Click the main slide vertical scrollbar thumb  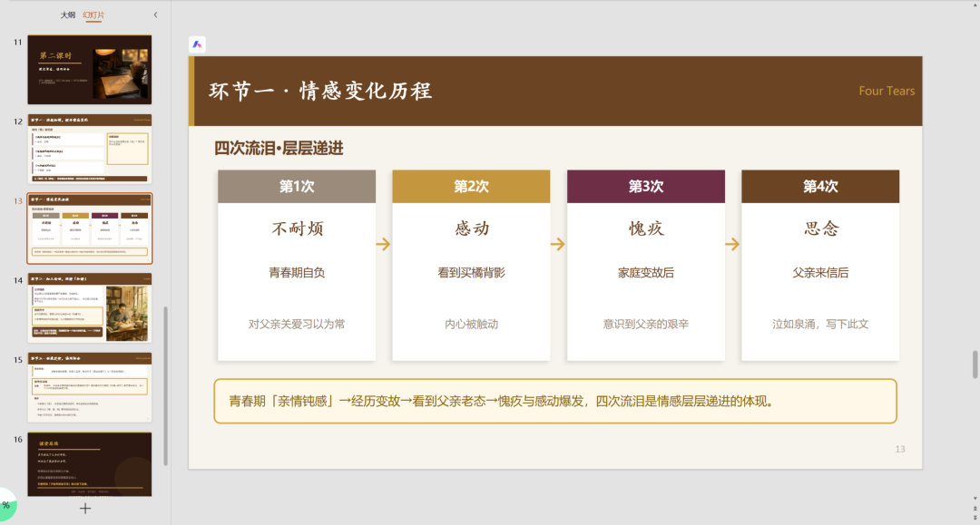(975, 365)
